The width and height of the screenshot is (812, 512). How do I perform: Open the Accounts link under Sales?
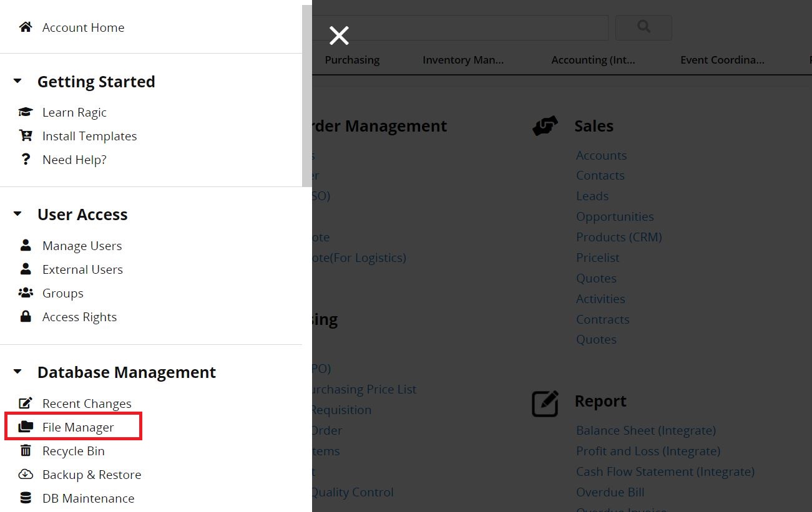click(x=601, y=155)
